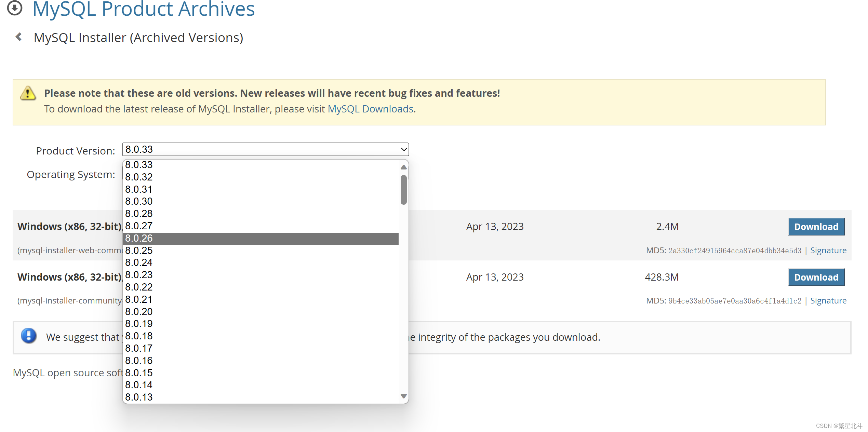Select version 8.0.20 in the list
Image resolution: width=868 pixels, height=432 pixels.
click(139, 312)
